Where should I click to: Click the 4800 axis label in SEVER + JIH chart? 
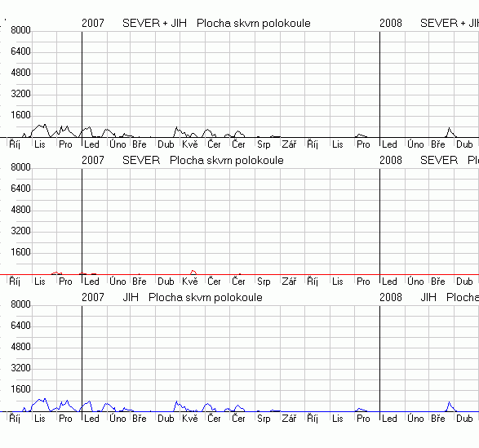(20, 73)
